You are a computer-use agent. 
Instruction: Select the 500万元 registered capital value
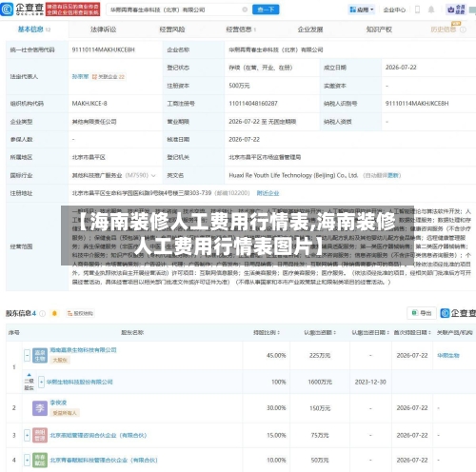pos(239,86)
